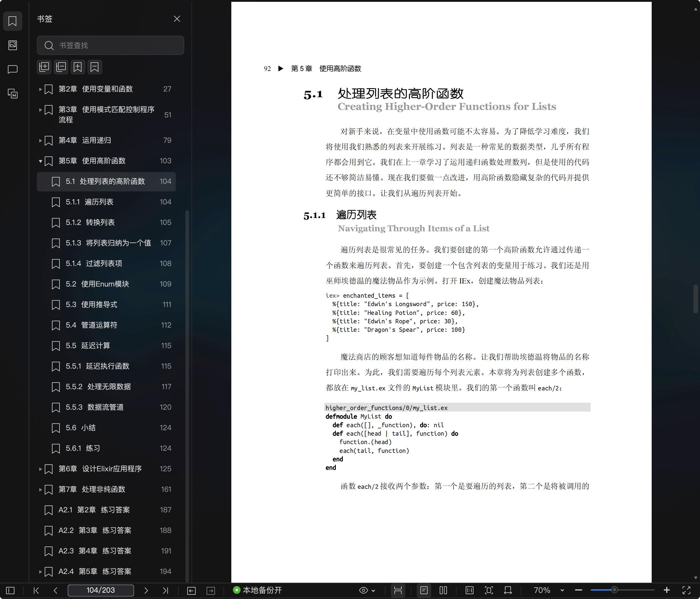This screenshot has height=599, width=700.
Task: Toggle continuous scrolling mode
Action: point(398,591)
